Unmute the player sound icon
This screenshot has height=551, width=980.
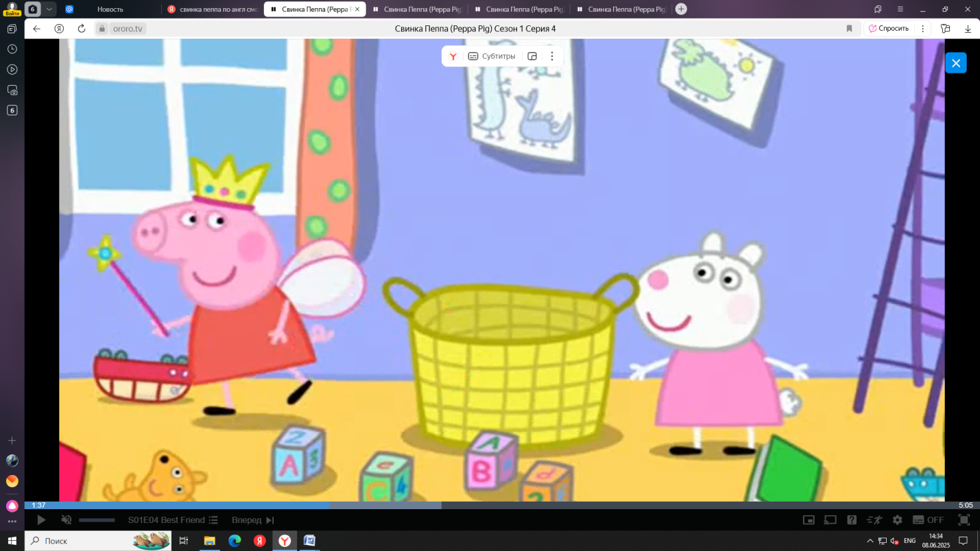[x=67, y=520]
